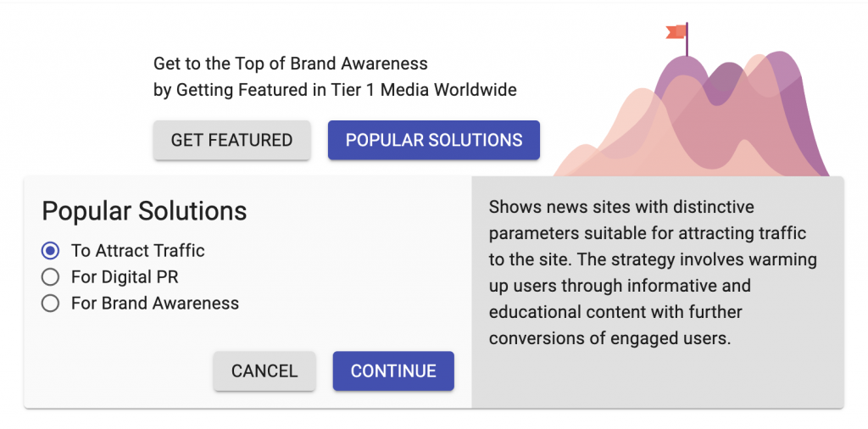Click the 'Get to the Top of Brand Awareness' text
Screen dimensions: 868x429
(x=291, y=64)
